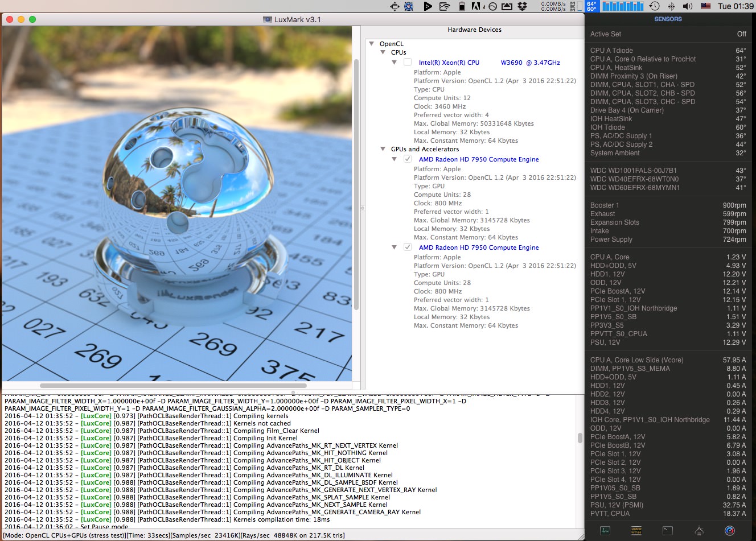Click 'Max. Global Memory: 50331648 Kbytes' line

coord(474,123)
